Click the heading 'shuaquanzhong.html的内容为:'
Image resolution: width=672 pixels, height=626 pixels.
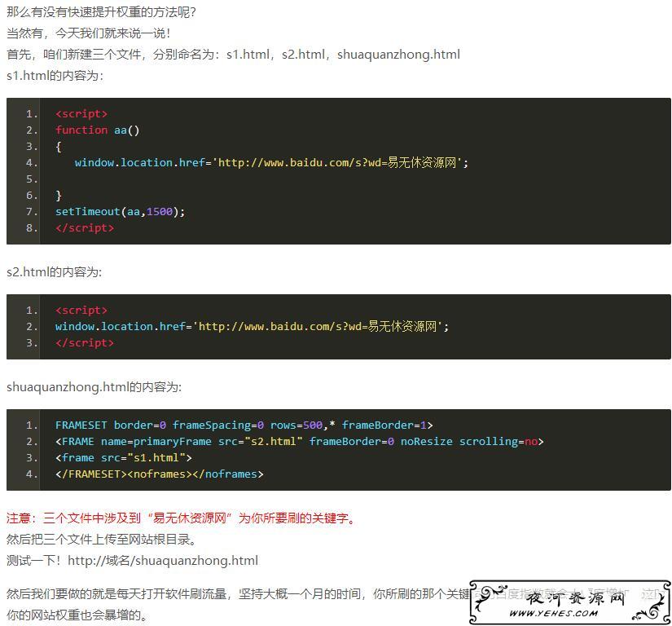coord(94,386)
